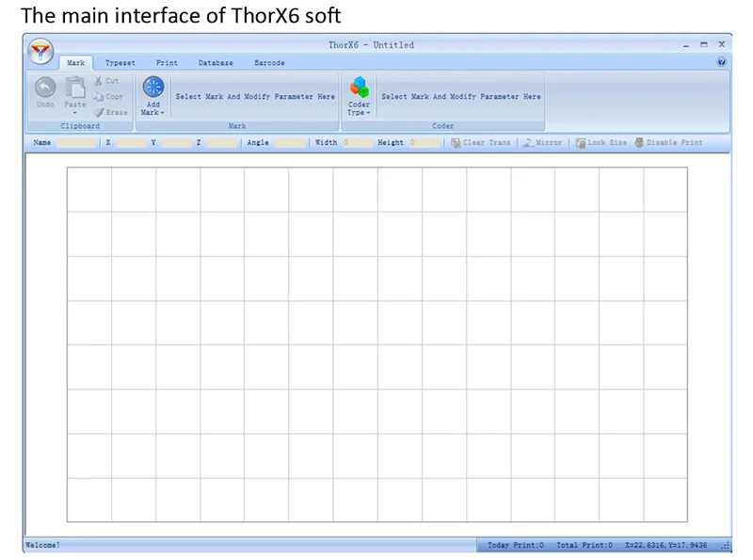
Task: Go to the Print ribbon tab
Action: (167, 63)
